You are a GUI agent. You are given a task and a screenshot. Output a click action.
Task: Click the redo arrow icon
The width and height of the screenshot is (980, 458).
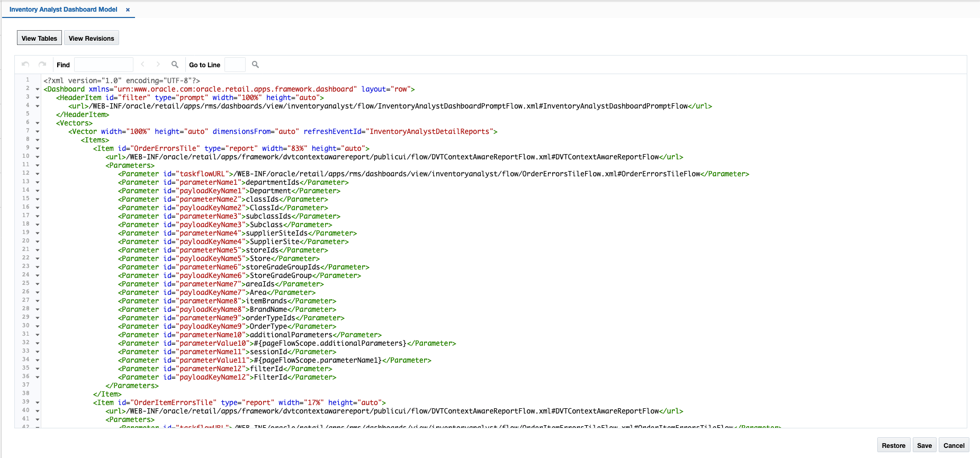(42, 64)
